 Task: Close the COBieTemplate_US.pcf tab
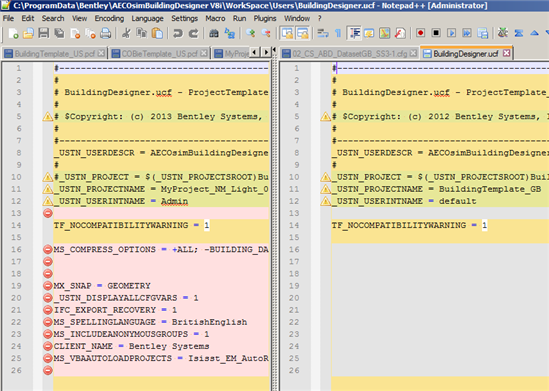tap(204, 53)
